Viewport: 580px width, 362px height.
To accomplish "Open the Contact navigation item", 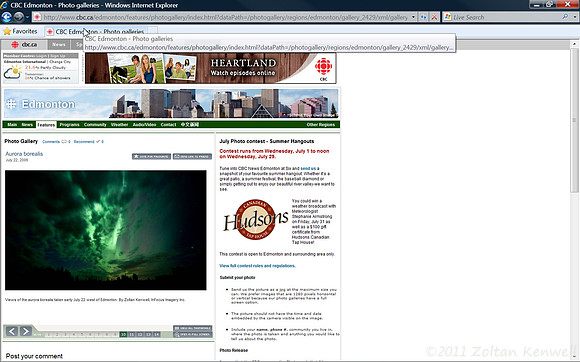I will (x=168, y=125).
